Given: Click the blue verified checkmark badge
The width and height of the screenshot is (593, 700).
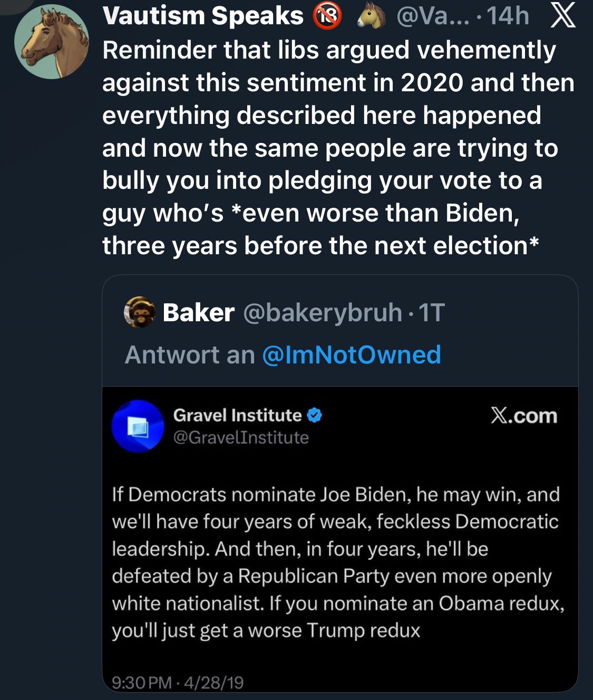Looking at the screenshot, I should [314, 416].
